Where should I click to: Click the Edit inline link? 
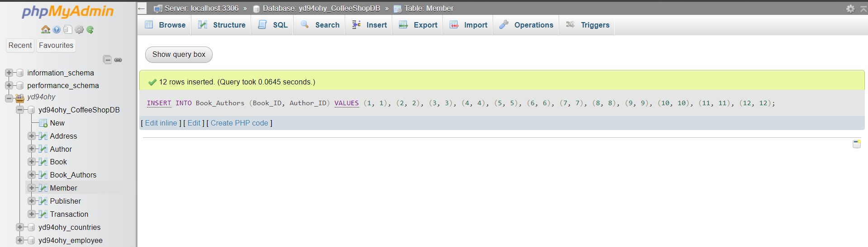click(x=161, y=123)
